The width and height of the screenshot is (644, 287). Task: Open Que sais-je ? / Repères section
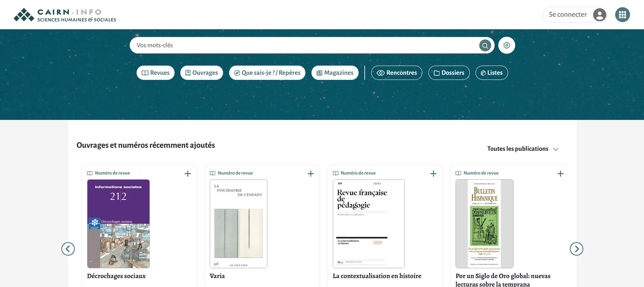point(267,73)
